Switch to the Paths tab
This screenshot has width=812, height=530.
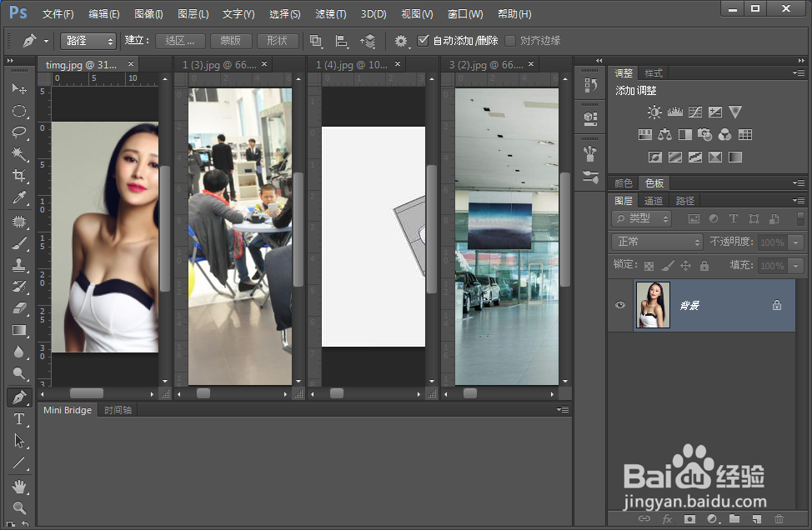click(684, 201)
